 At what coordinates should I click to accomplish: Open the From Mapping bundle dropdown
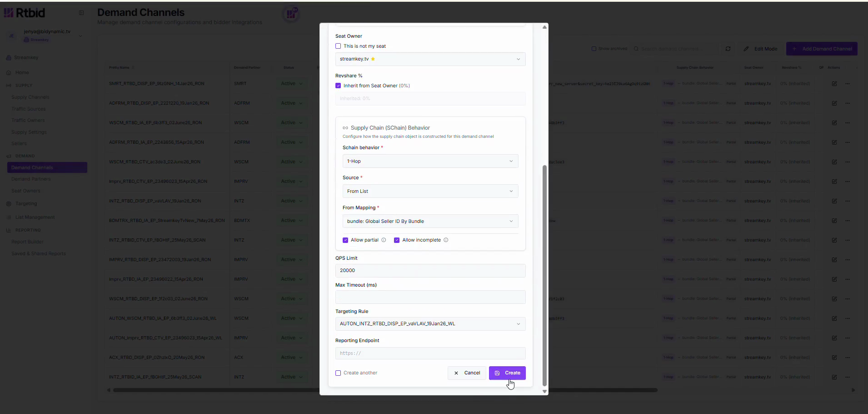point(430,221)
